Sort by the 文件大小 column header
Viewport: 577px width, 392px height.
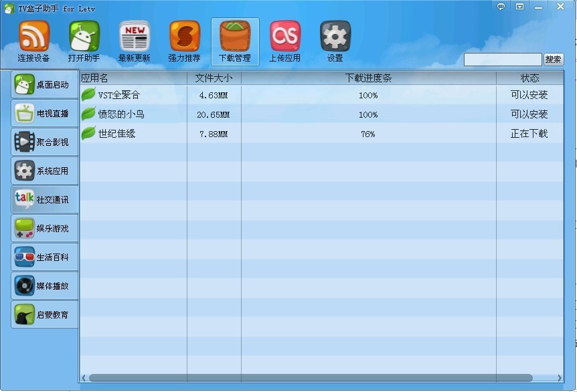click(x=214, y=78)
